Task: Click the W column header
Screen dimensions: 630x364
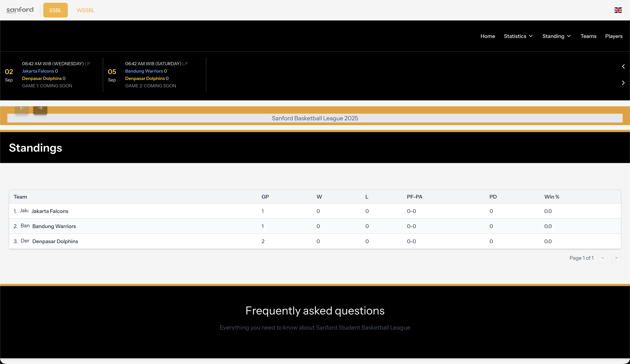Action: pyautogui.click(x=319, y=197)
